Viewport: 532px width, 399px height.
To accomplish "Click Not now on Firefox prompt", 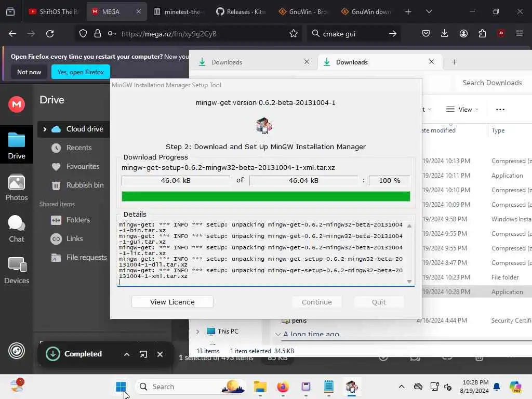I will 29,72.
